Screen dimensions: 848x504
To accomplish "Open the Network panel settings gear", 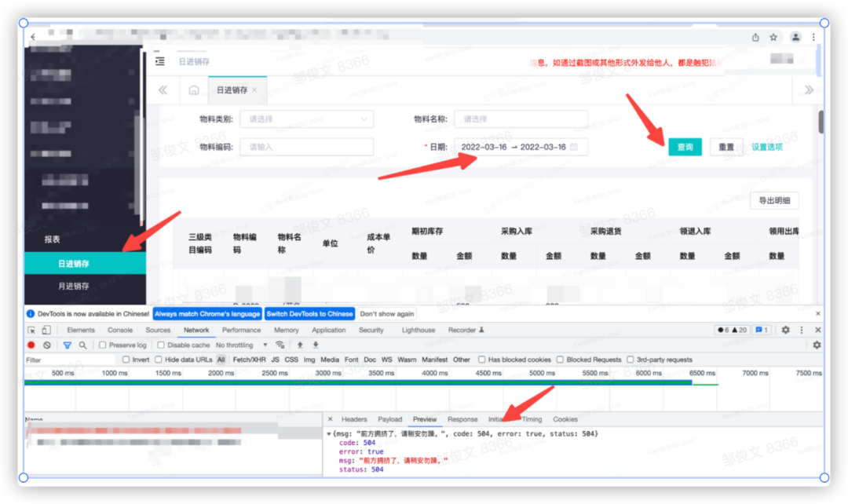I will coord(817,345).
